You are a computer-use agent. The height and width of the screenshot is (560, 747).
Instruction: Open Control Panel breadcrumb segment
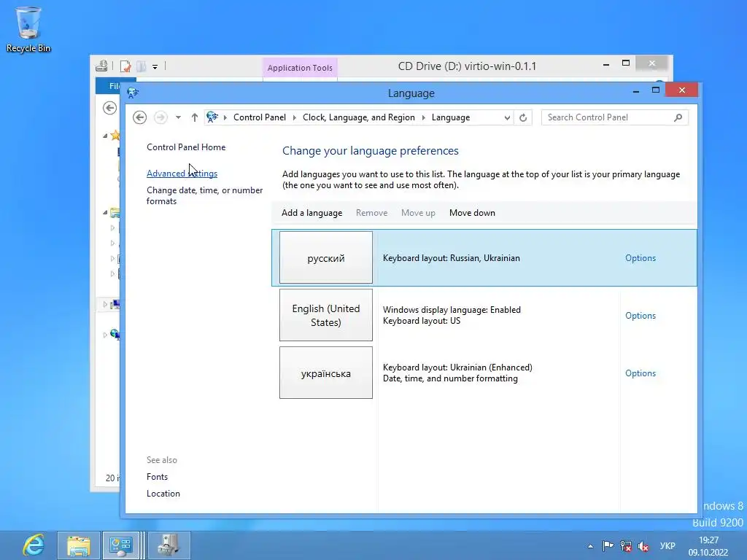[259, 117]
